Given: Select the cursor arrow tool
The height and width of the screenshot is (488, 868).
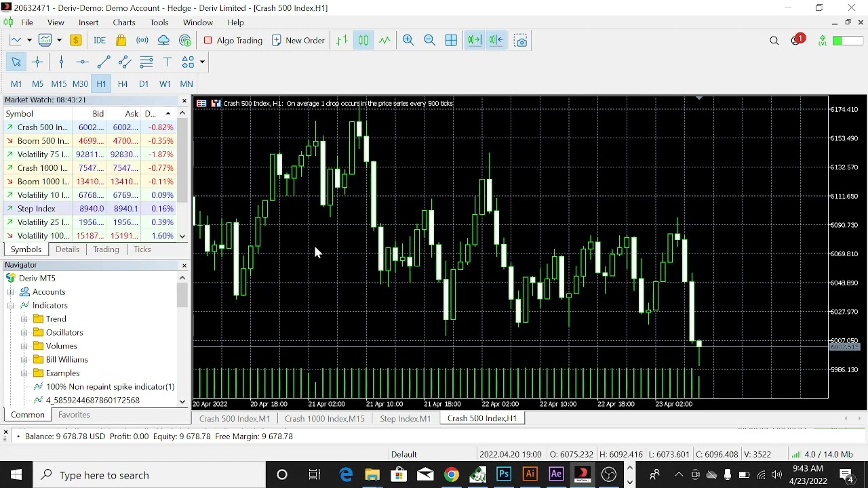Looking at the screenshot, I should (16, 62).
